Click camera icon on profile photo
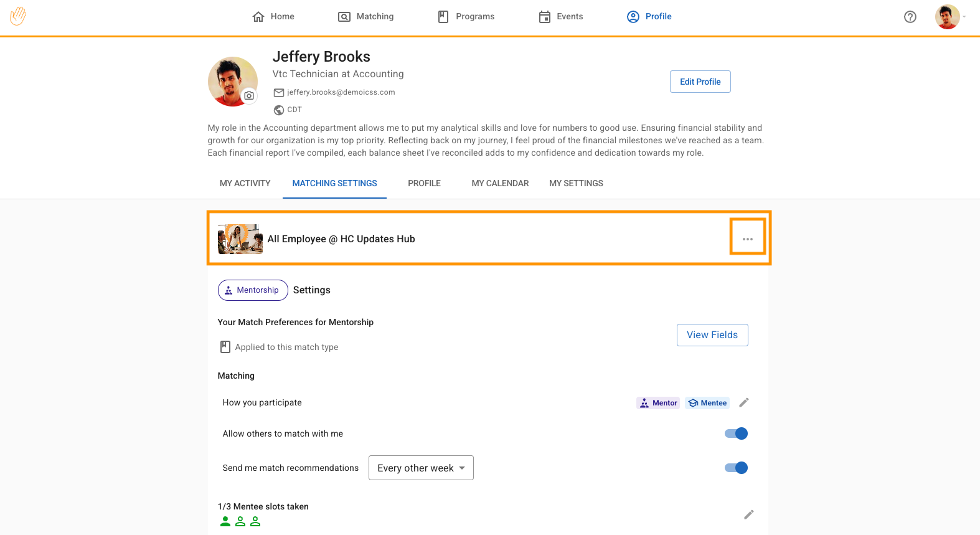 click(249, 95)
